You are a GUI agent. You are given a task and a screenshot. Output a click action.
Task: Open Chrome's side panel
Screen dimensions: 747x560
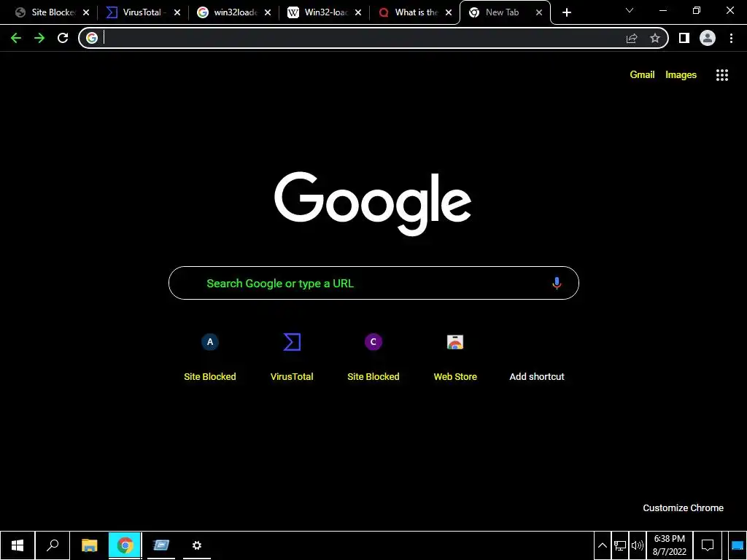click(x=684, y=38)
